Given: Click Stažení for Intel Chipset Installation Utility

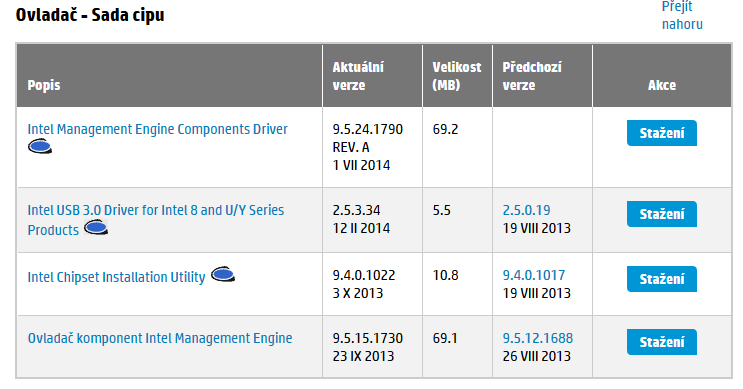Looking at the screenshot, I should click(x=661, y=279).
